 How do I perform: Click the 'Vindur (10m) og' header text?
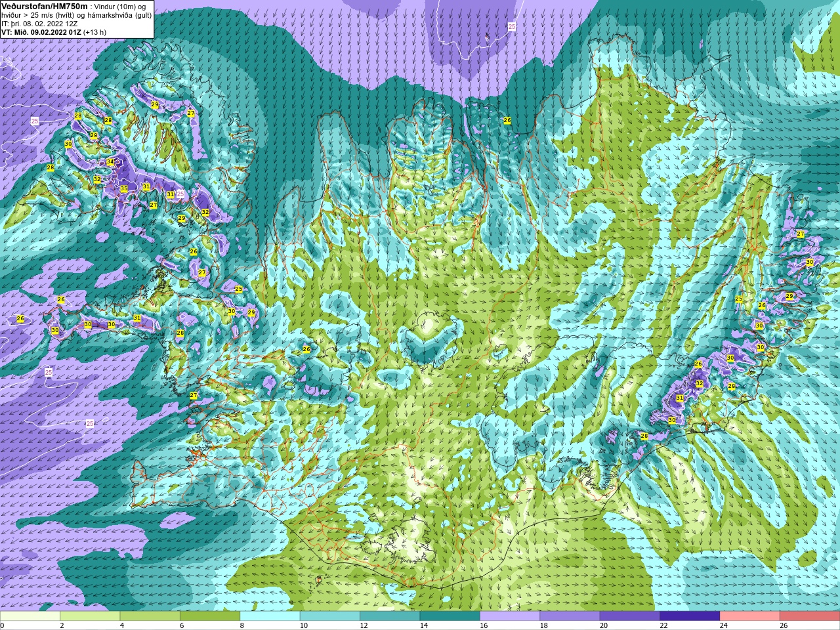click(x=121, y=7)
